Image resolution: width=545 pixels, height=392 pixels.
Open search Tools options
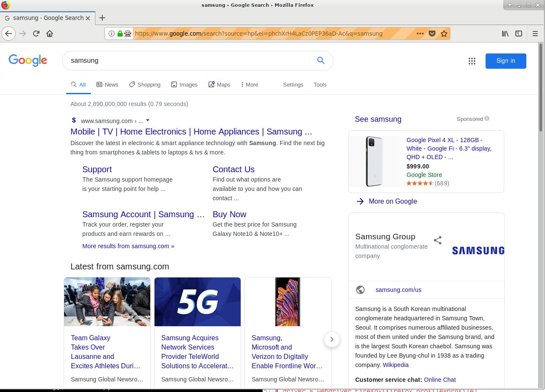coord(320,85)
